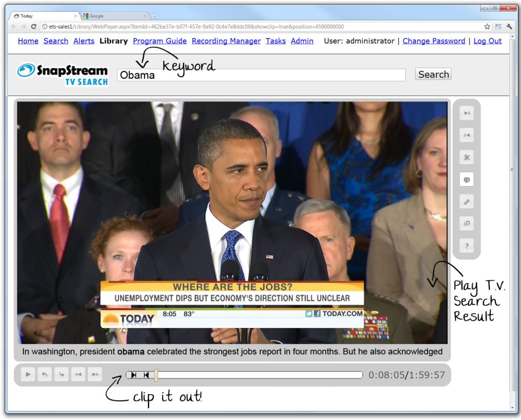Bookmark this page with the star icon

tap(487, 27)
